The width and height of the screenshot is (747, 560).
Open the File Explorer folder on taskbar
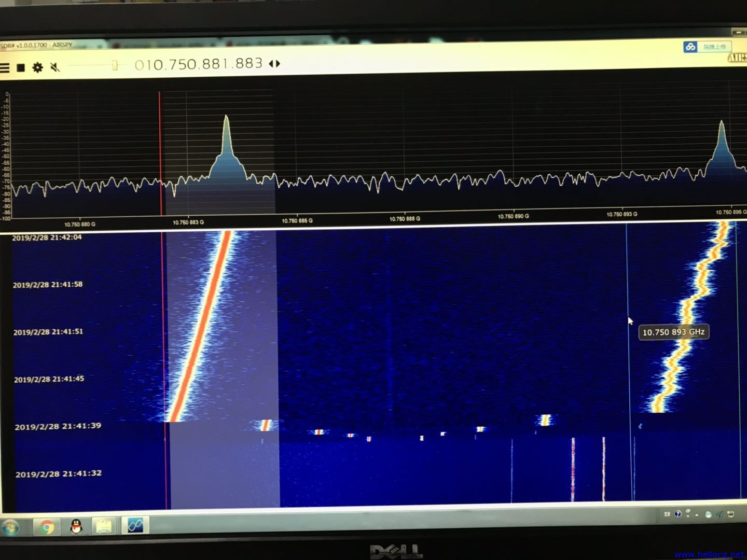[104, 526]
